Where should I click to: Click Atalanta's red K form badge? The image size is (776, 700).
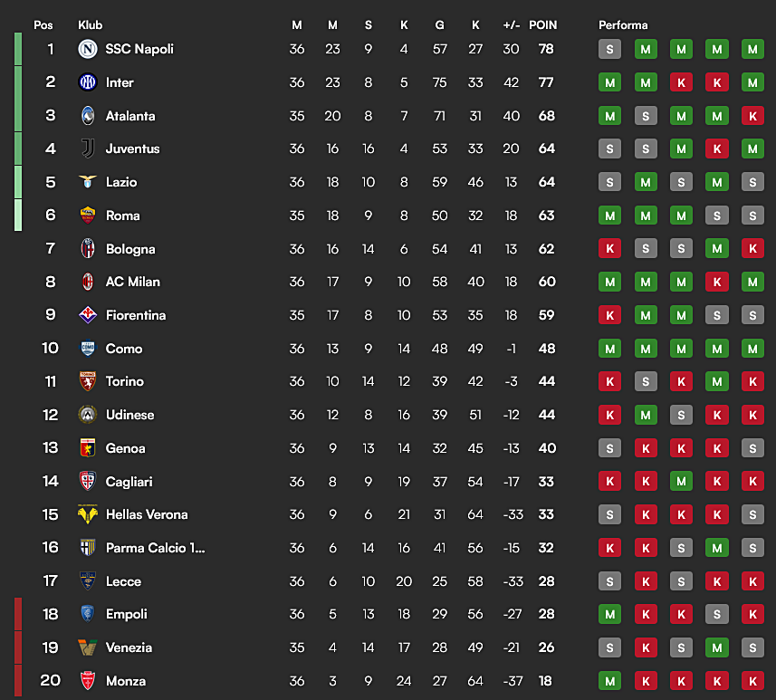click(752, 116)
